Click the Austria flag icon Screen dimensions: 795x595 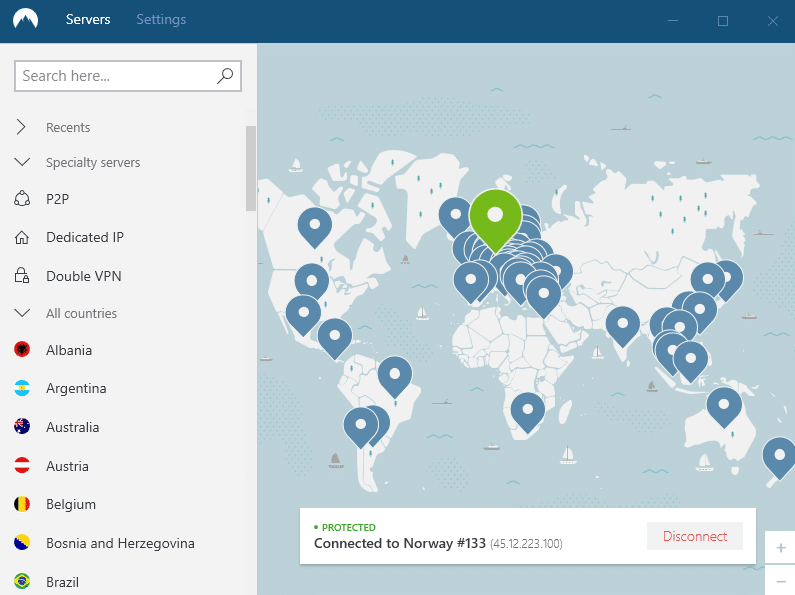(22, 465)
